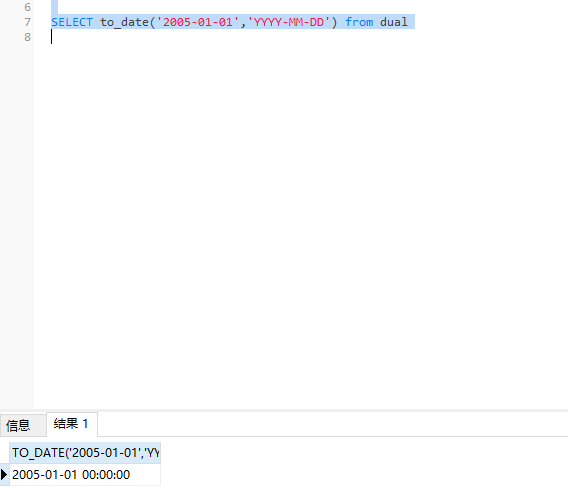Click the blue from keyword
The width and height of the screenshot is (568, 499).
click(x=359, y=22)
